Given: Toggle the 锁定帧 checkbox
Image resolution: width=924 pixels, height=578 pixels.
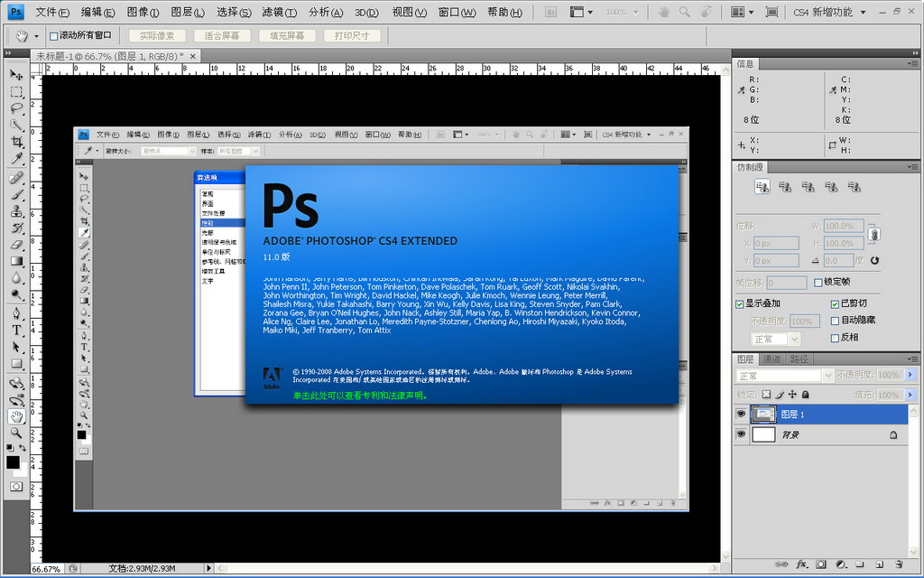Looking at the screenshot, I should pyautogui.click(x=818, y=283).
